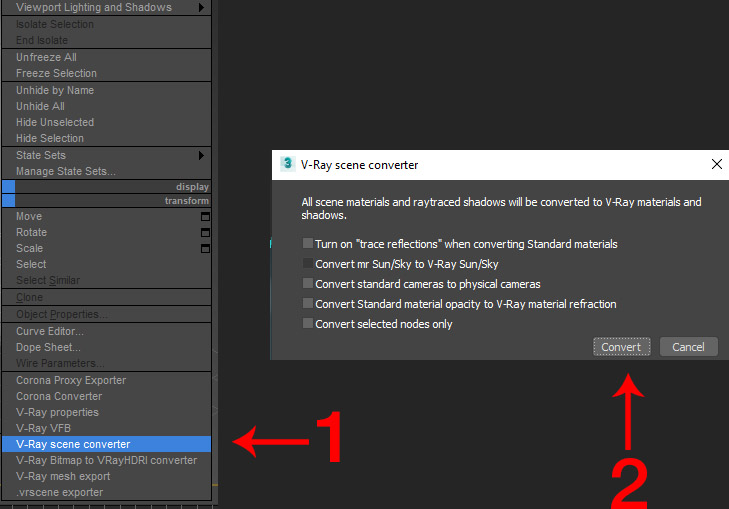
Task: Open Dope Sheet entry
Action: 106,347
